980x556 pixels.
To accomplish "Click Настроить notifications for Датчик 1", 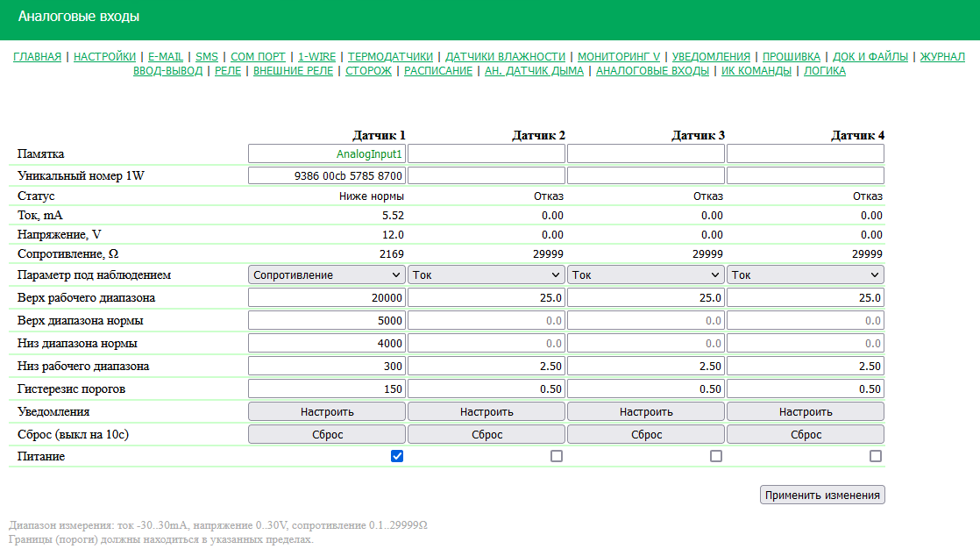I will click(327, 411).
